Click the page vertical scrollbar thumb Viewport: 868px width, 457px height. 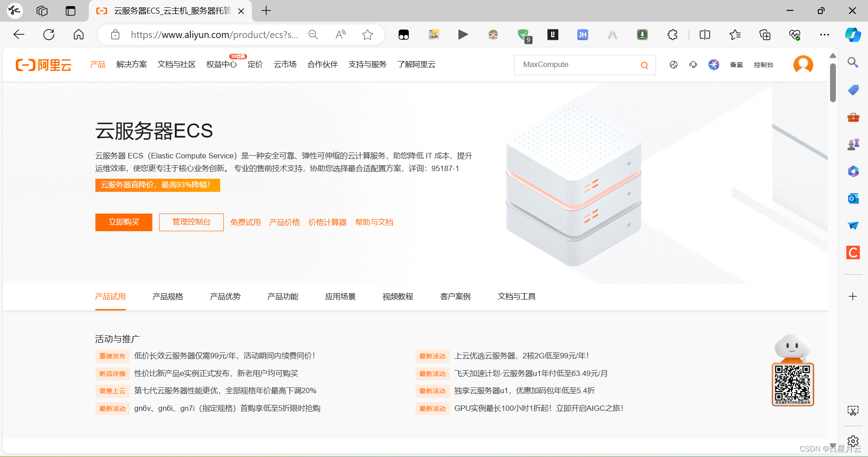(x=833, y=83)
